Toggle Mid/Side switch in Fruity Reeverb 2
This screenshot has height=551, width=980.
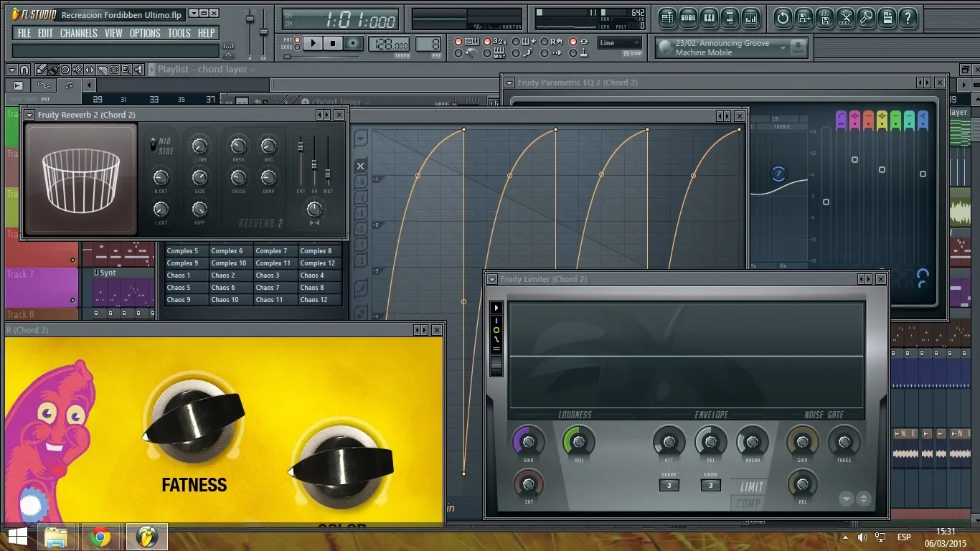(153, 145)
